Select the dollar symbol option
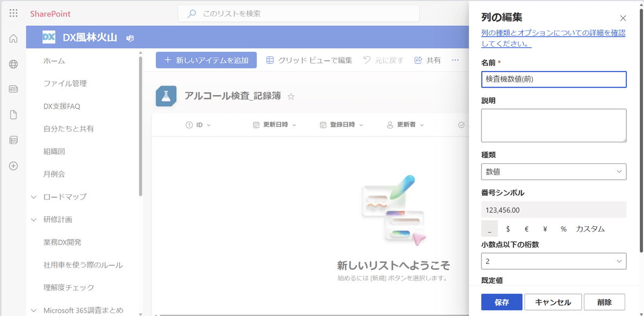The width and height of the screenshot is (644, 316). (x=508, y=229)
